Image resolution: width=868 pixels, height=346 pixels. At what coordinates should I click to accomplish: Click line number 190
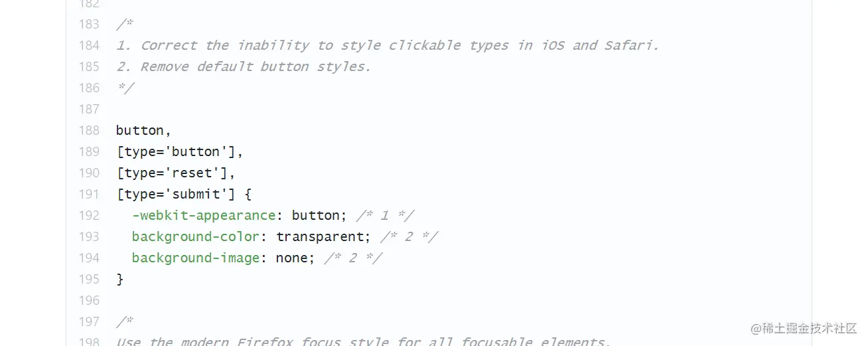pos(89,173)
